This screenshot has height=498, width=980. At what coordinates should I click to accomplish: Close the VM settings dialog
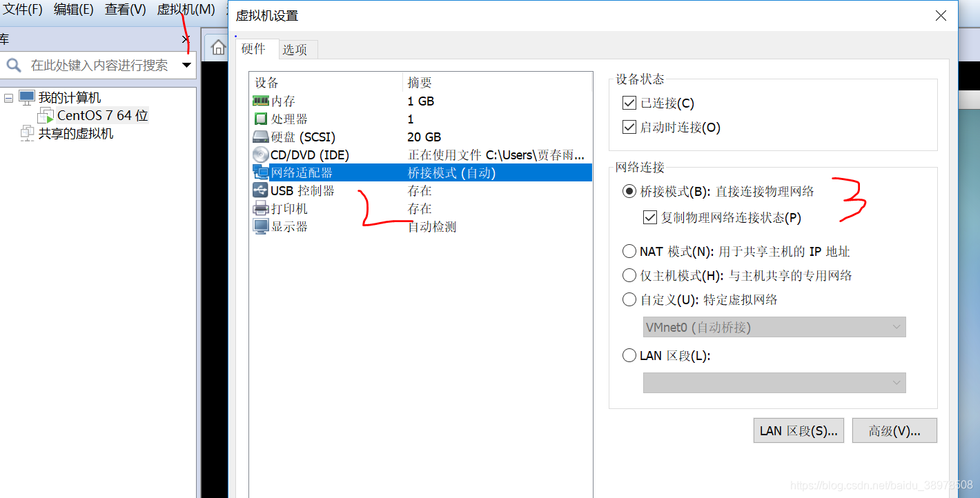click(x=941, y=15)
